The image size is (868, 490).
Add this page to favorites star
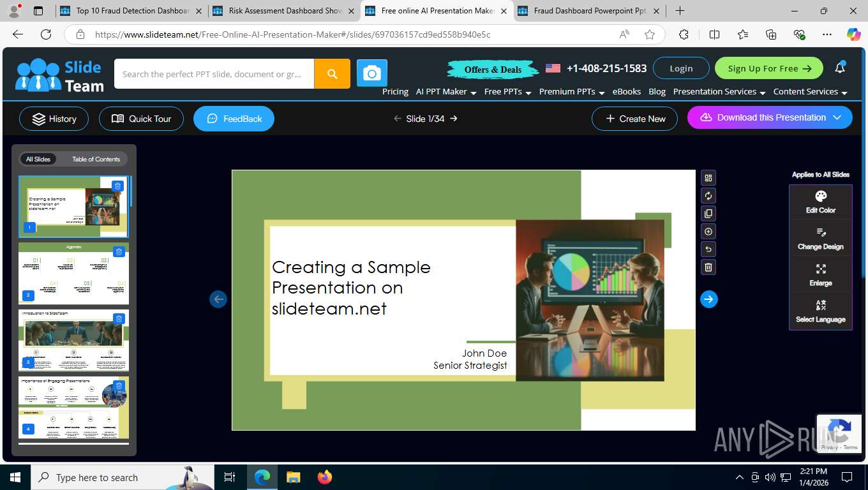(x=650, y=34)
